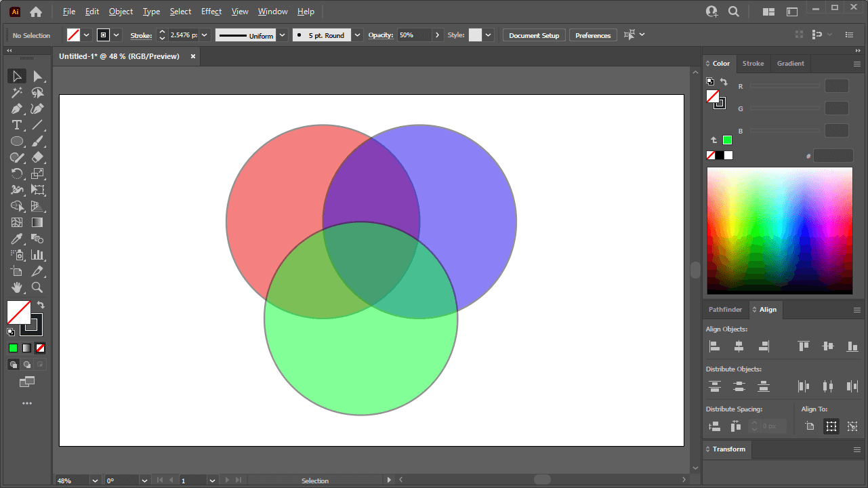The width and height of the screenshot is (868, 488).
Task: Click Horizontal Align Left in Align panel
Action: 714,346
